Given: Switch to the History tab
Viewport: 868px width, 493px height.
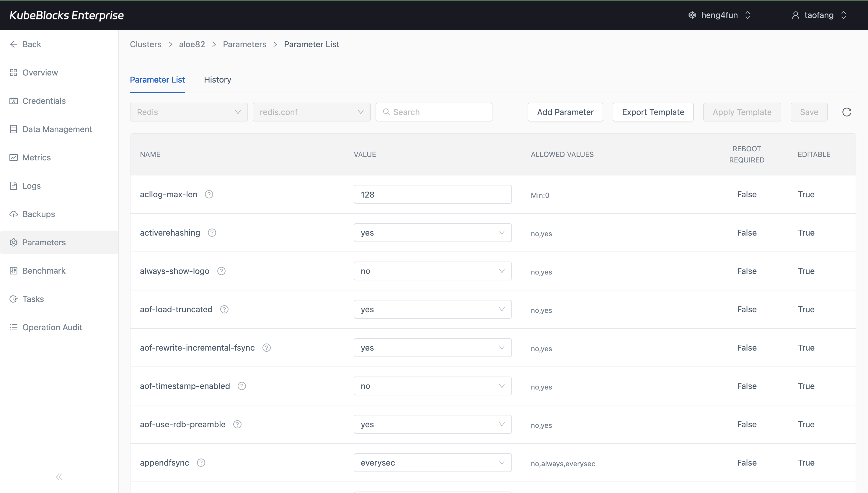Looking at the screenshot, I should click(217, 80).
